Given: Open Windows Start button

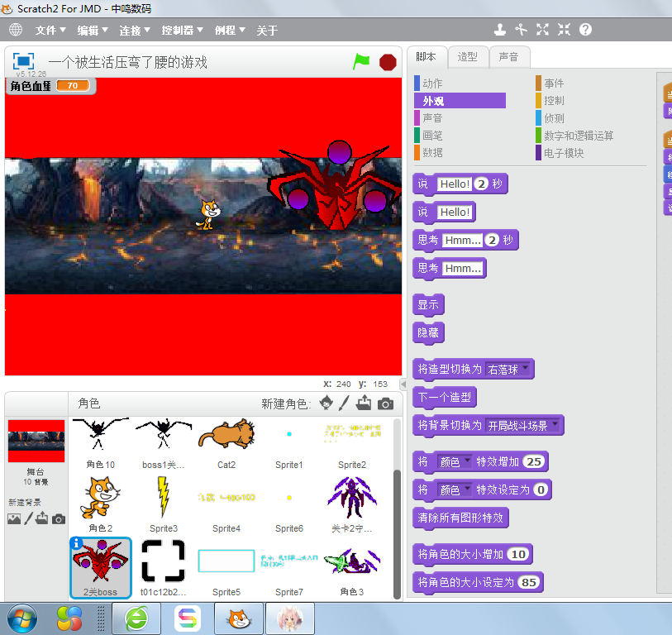Looking at the screenshot, I should [21, 618].
